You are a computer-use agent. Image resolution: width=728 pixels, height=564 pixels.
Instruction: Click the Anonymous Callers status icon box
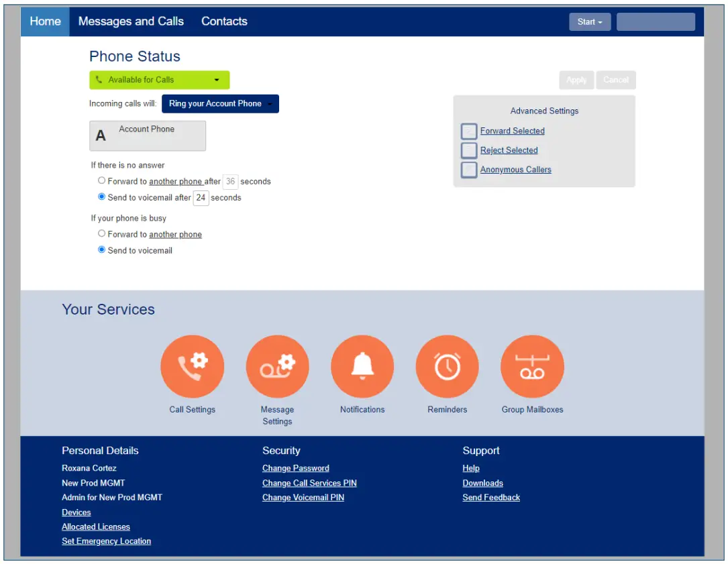tap(469, 170)
